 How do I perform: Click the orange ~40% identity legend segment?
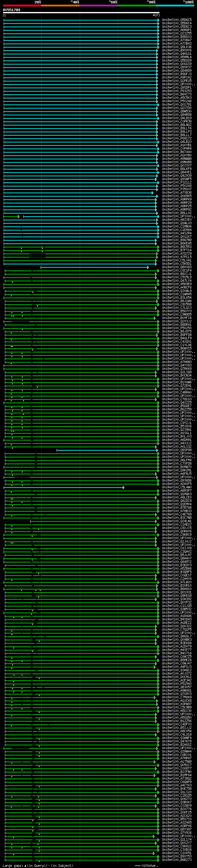coord(60,6)
